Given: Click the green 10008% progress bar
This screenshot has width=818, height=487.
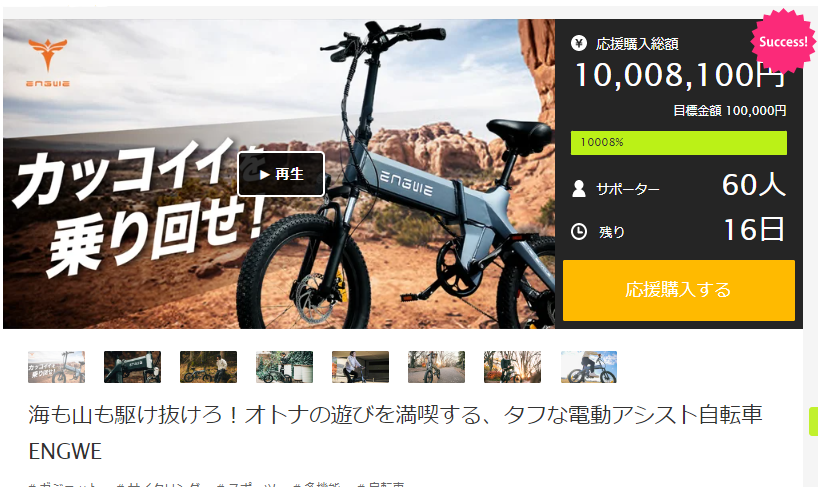Looking at the screenshot, I should (679, 143).
